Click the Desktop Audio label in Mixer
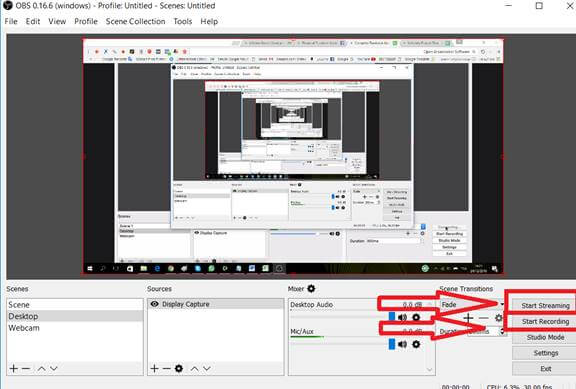Viewport: 576px width, 389px height. click(312, 305)
